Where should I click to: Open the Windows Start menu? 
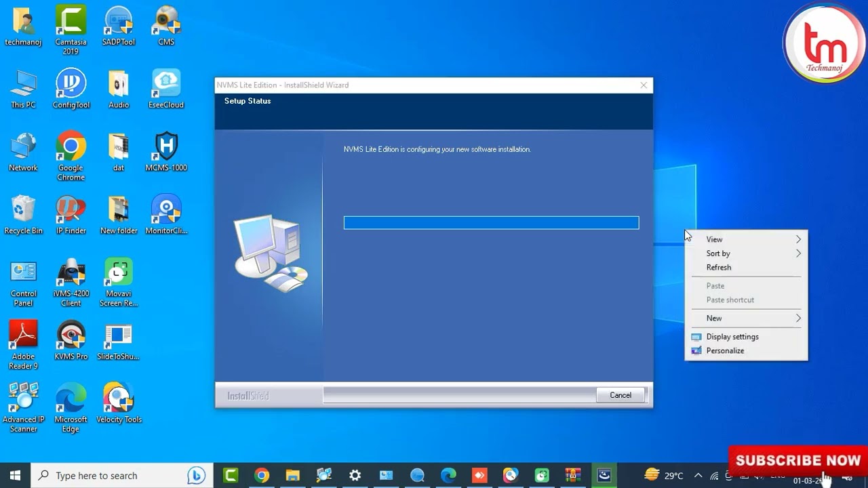[15, 475]
